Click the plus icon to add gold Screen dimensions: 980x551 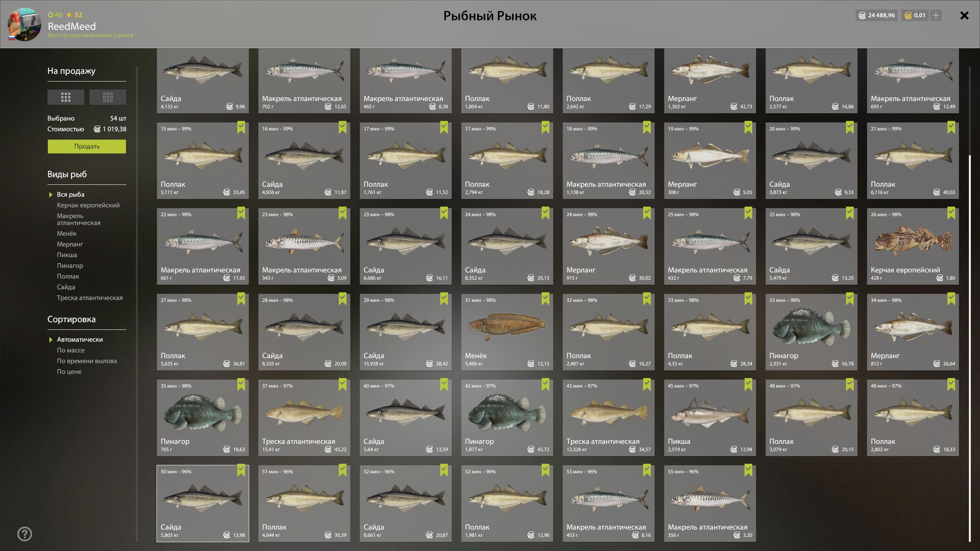[x=936, y=15]
